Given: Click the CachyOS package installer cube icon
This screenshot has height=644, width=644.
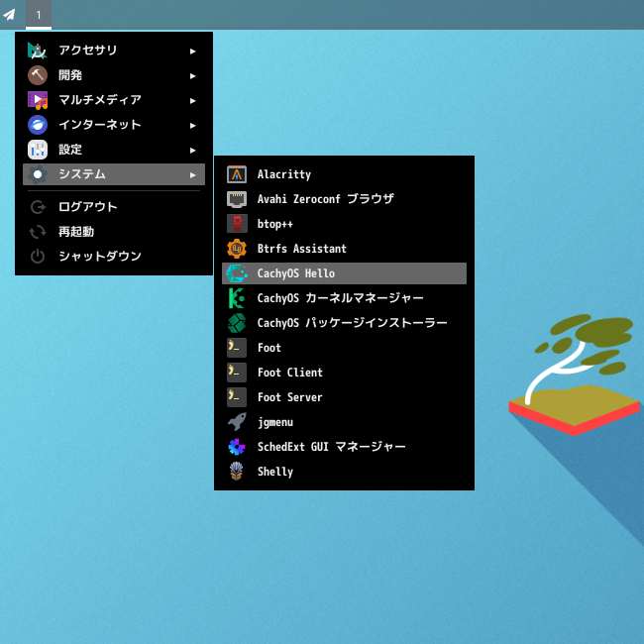Looking at the screenshot, I should coord(237,323).
